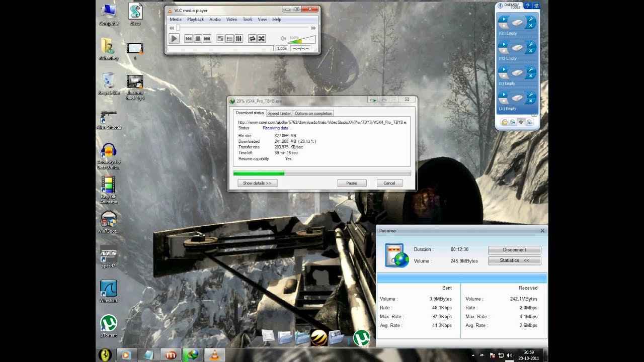Open Easy GIF Animator shortcut

(109, 190)
